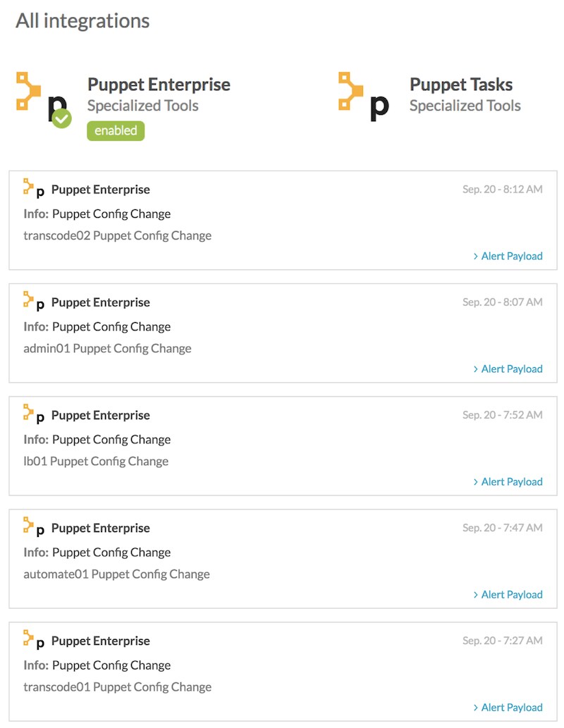This screenshot has height=728, width=564.
Task: Open the Puppet Tasks integration title
Action: pyautogui.click(x=461, y=85)
